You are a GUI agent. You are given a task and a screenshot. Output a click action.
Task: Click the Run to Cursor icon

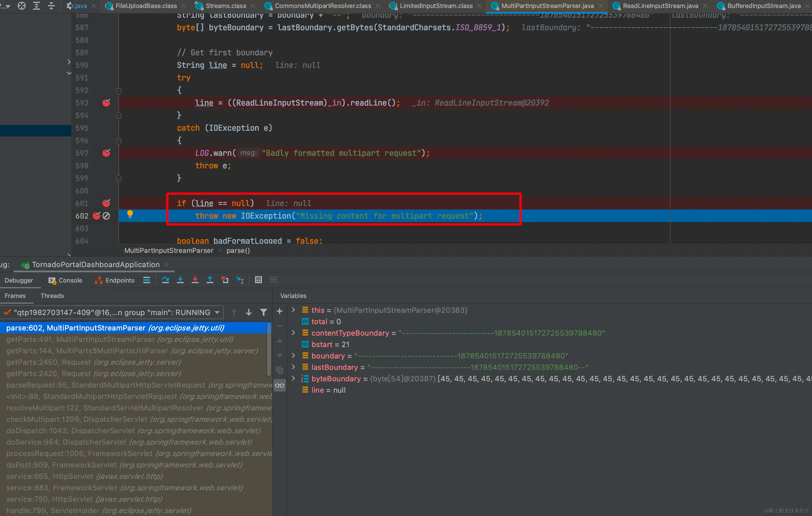(x=240, y=280)
